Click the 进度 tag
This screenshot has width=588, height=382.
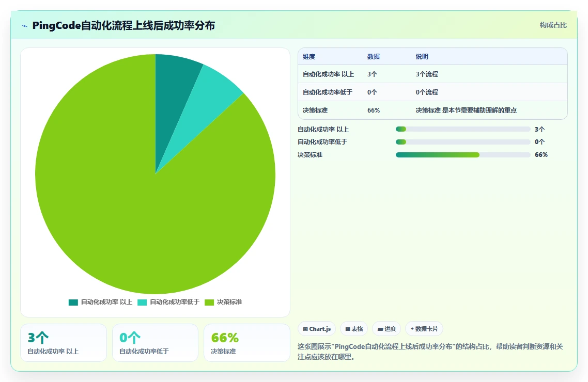tap(386, 329)
